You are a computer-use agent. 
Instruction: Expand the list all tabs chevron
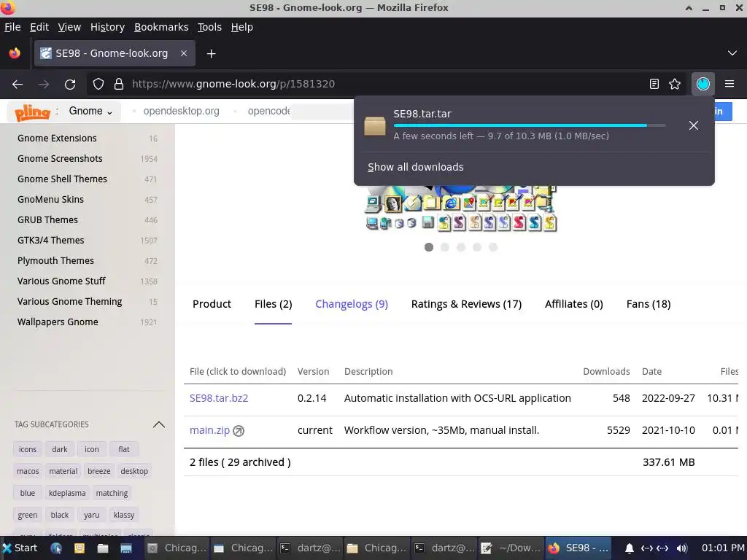click(732, 53)
